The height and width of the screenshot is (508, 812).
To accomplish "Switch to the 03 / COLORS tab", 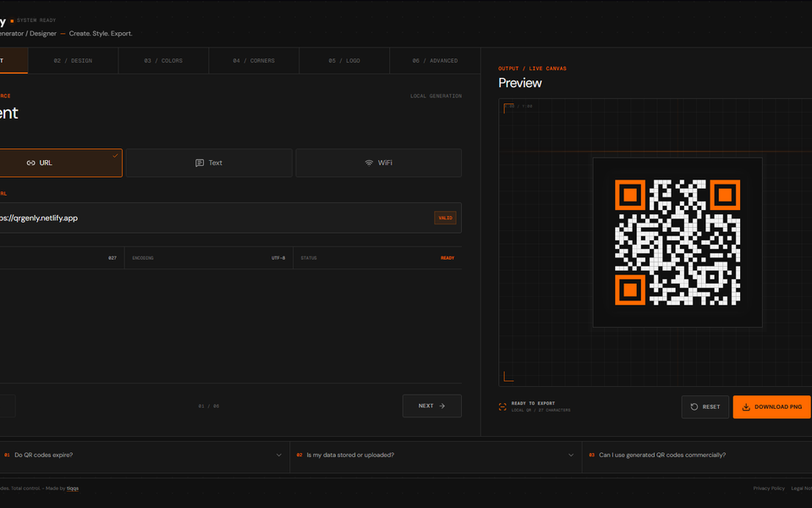I will (x=163, y=61).
